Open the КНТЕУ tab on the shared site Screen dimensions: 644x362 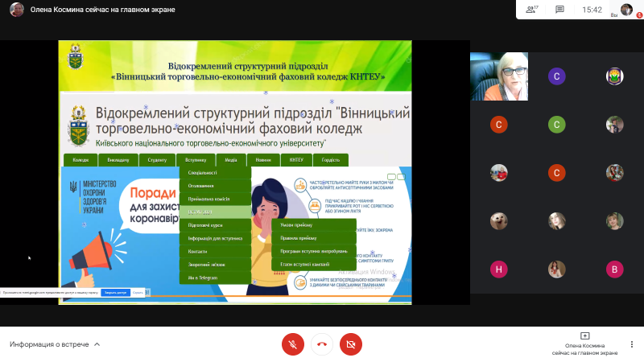pyautogui.click(x=296, y=160)
